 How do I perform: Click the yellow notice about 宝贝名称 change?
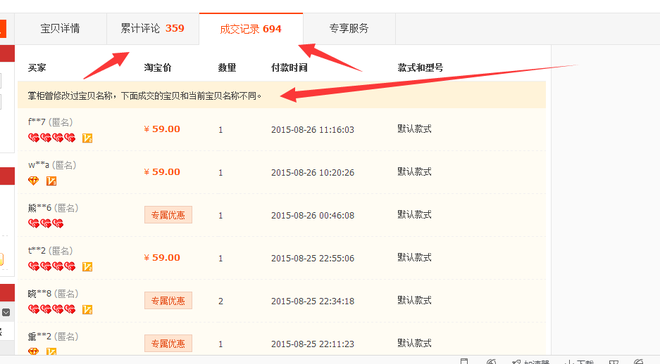(282, 96)
